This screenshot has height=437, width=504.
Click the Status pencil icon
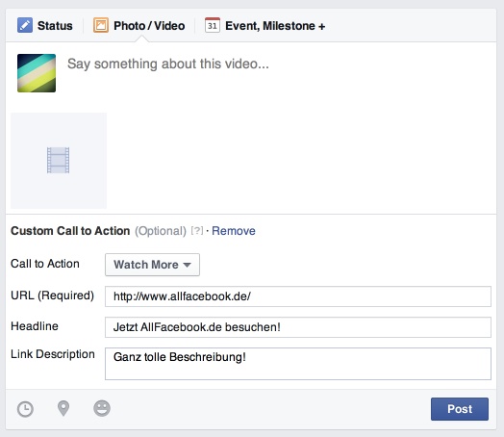click(25, 25)
